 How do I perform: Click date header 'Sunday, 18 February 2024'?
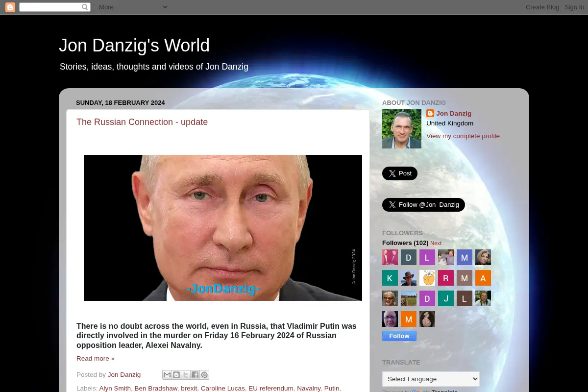121,102
